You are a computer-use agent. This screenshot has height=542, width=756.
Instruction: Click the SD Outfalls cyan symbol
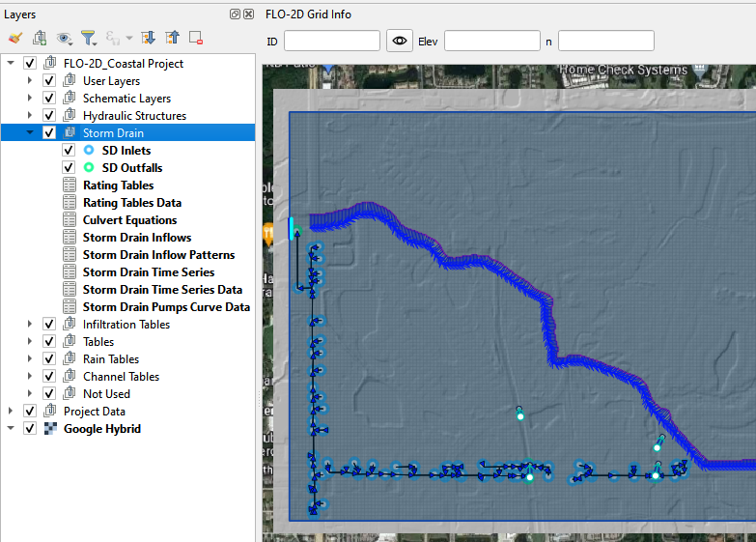[89, 168]
